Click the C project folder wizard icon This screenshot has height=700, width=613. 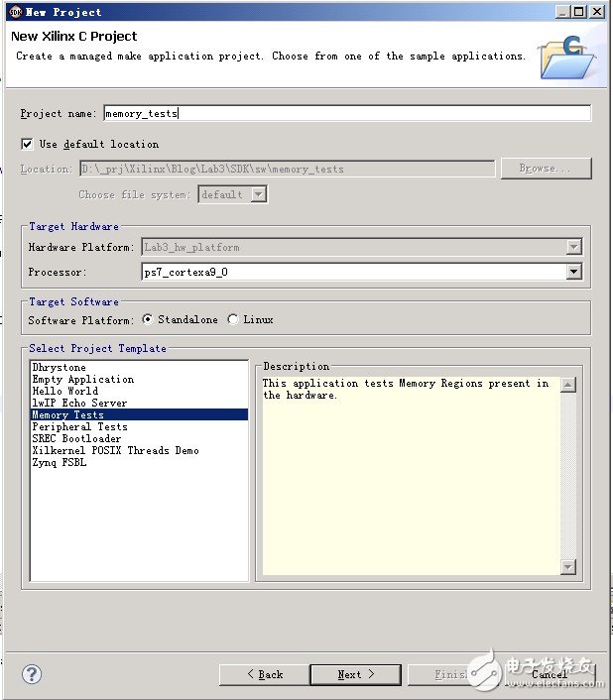[x=567, y=57]
